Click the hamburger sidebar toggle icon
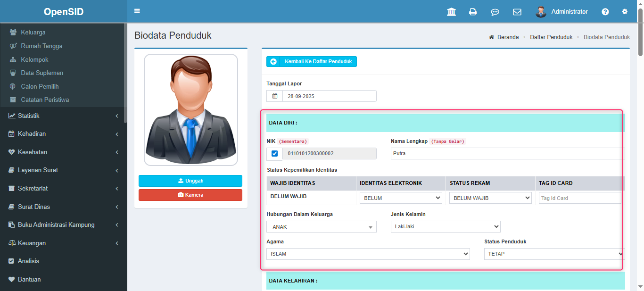This screenshot has width=644, height=291. coord(137,11)
